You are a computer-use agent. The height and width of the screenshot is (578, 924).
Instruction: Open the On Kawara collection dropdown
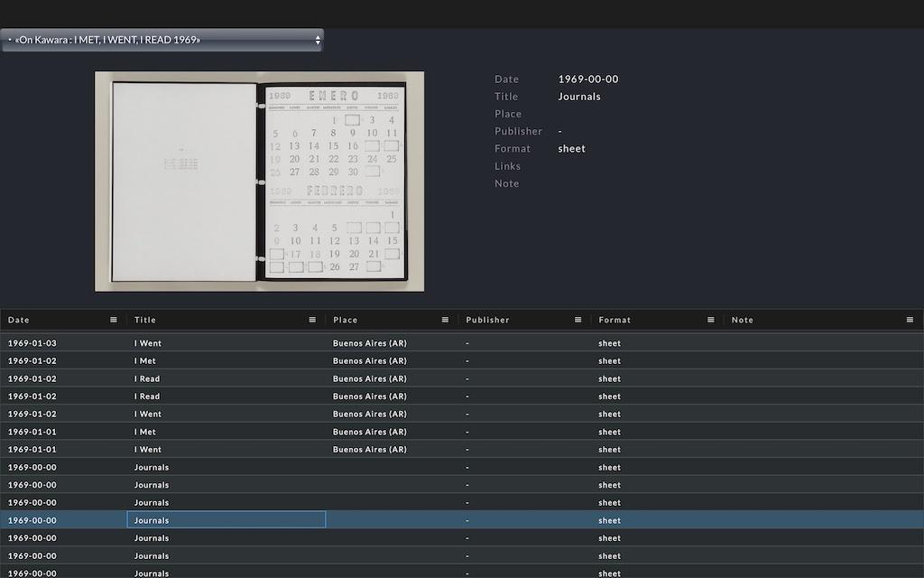[162, 40]
